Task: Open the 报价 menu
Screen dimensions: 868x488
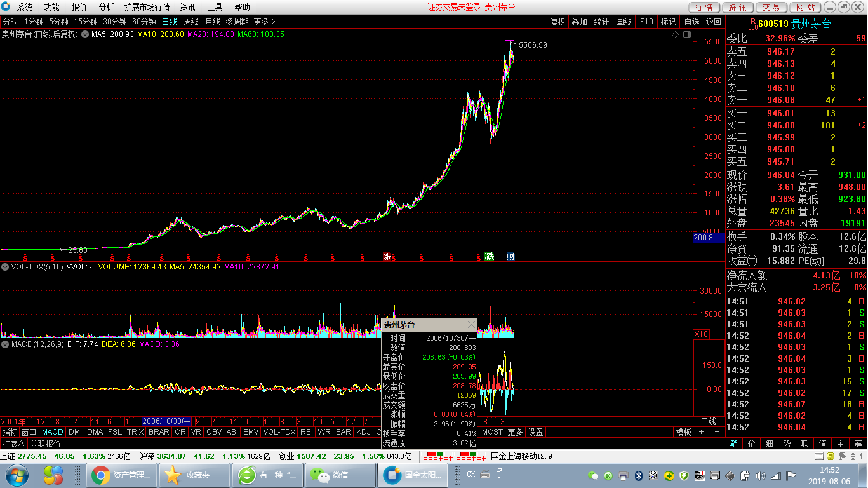Action: pyautogui.click(x=79, y=7)
